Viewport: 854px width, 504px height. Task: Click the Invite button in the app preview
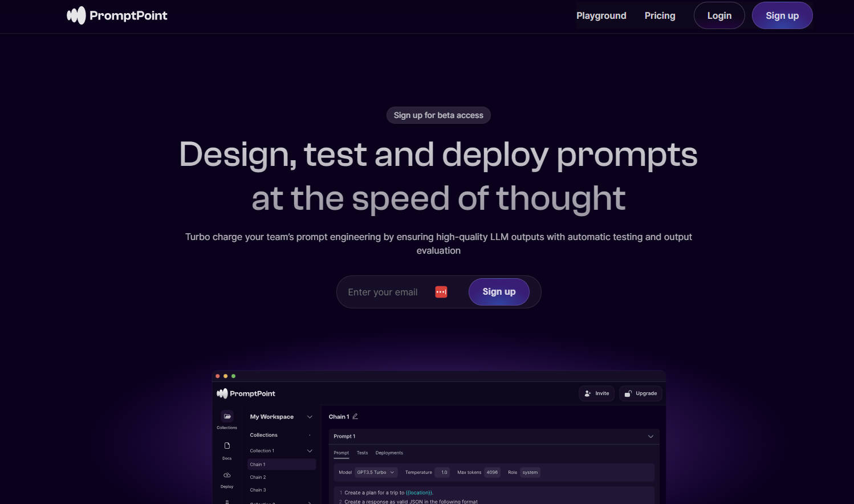596,393
